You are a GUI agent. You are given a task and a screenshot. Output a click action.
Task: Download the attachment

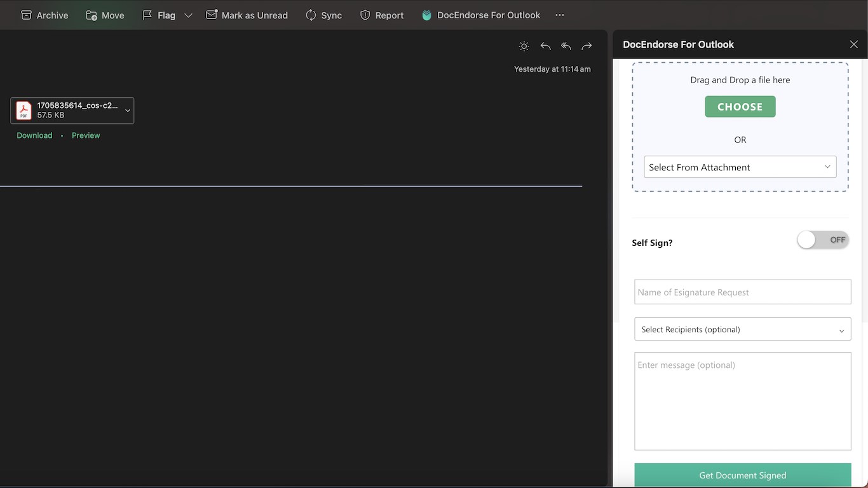(34, 135)
